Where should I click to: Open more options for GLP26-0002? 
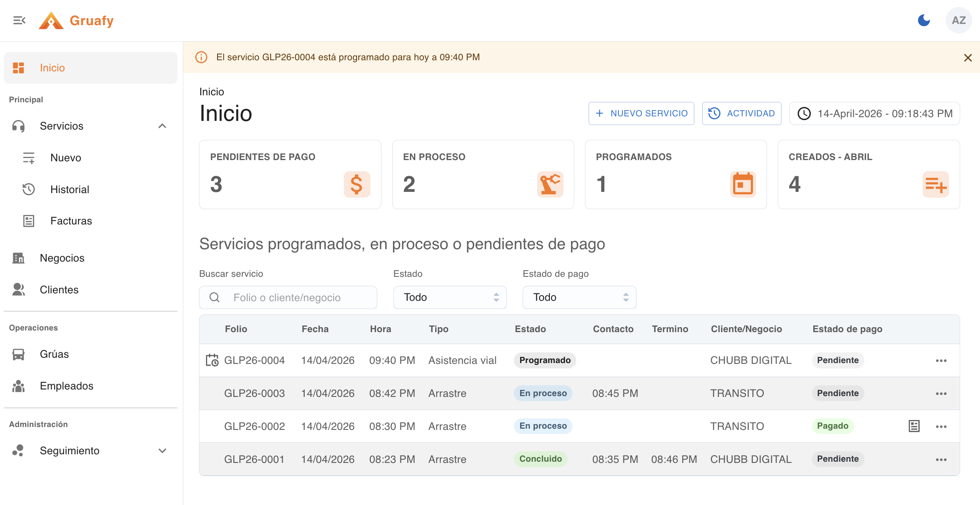[x=941, y=427]
